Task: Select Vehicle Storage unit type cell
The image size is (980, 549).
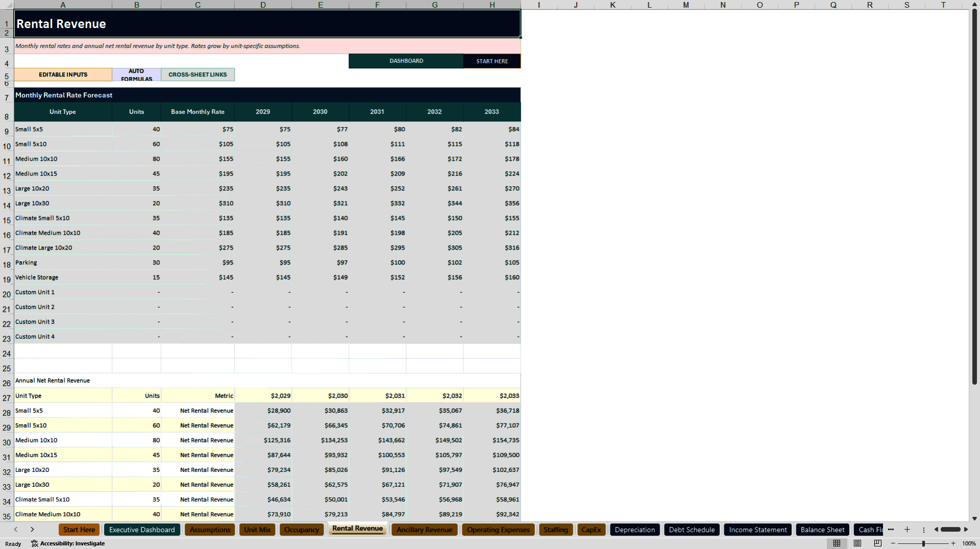Action: tap(63, 277)
